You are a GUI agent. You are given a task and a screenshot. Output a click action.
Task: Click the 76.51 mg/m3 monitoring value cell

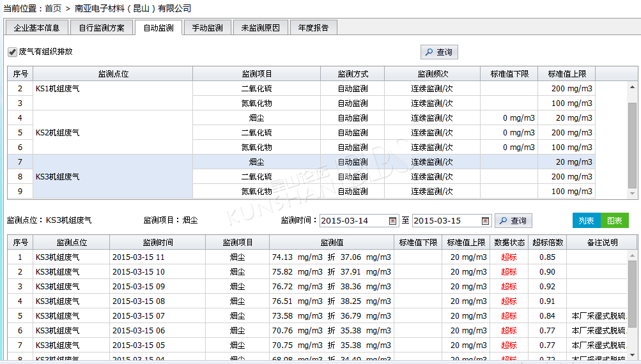click(x=332, y=301)
